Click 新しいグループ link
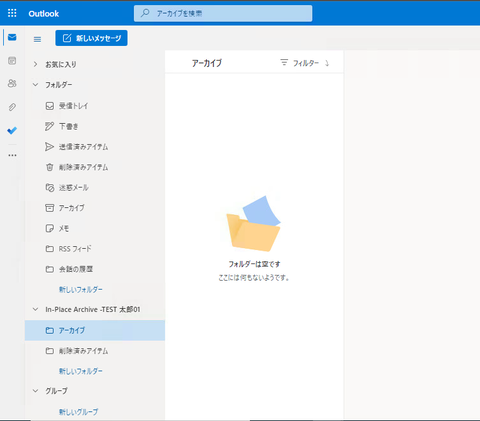The image size is (480, 421). click(x=79, y=412)
